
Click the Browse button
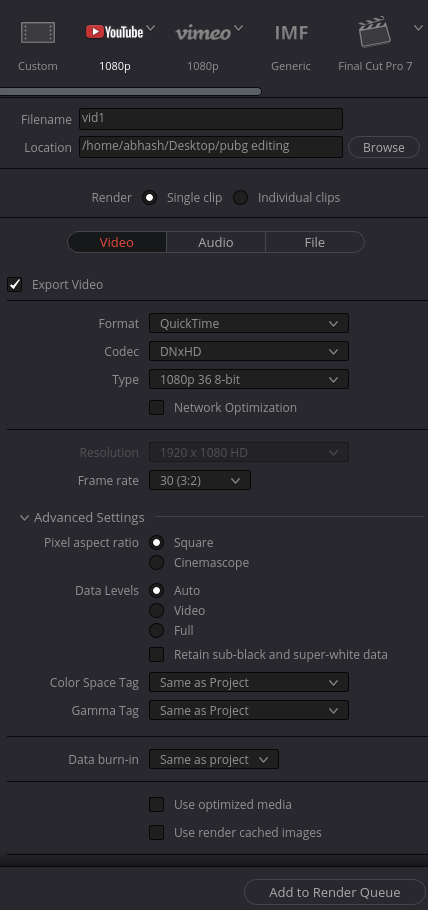pos(384,147)
